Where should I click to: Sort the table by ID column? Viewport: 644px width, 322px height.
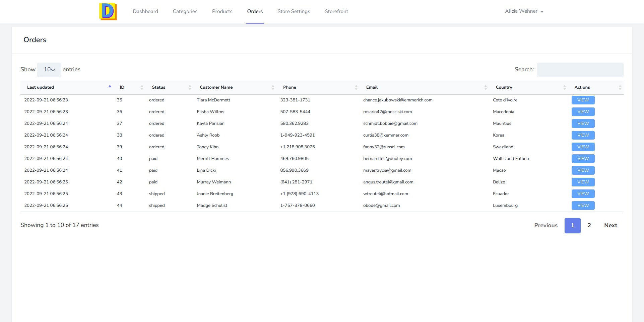(129, 87)
